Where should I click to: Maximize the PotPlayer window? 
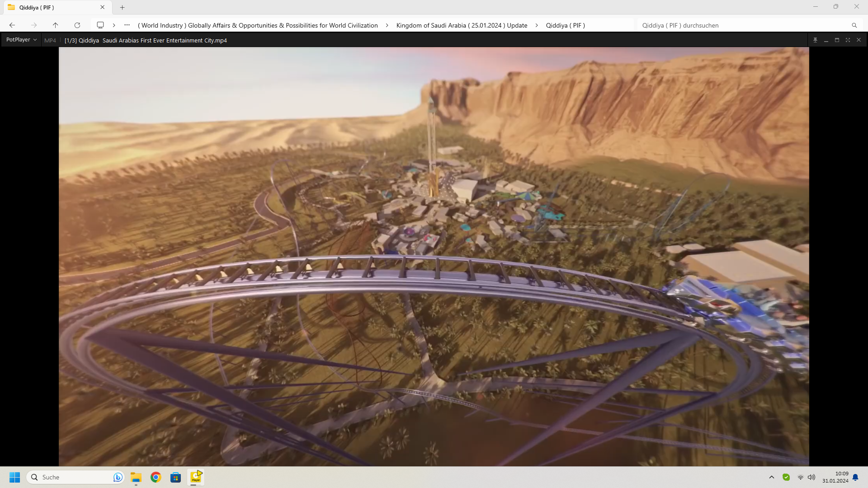(x=837, y=40)
